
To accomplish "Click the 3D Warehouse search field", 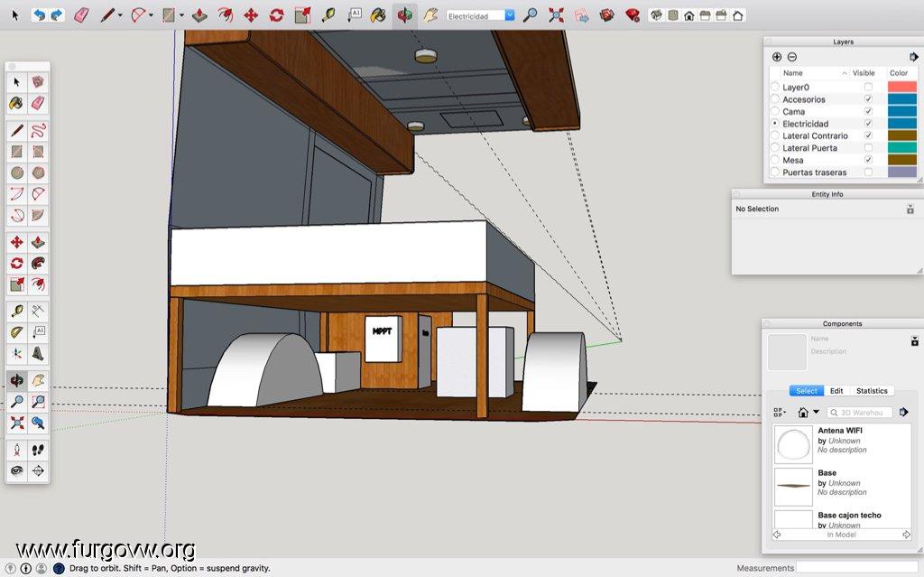I will tap(860, 413).
